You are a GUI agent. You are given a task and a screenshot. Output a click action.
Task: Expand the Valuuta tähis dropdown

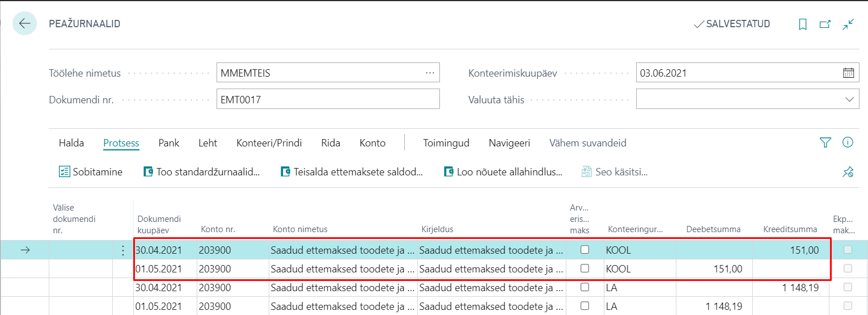pyautogui.click(x=849, y=99)
